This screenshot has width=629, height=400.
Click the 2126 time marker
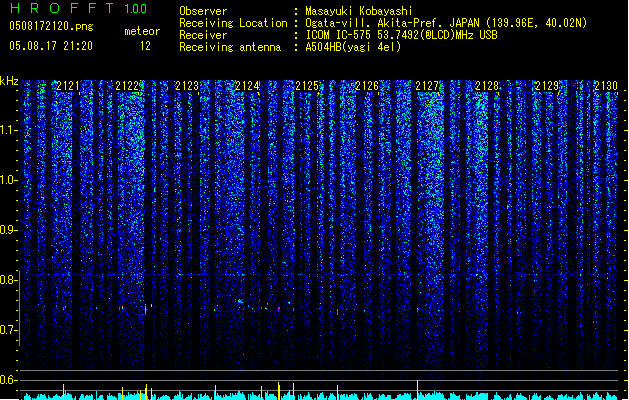coord(367,86)
